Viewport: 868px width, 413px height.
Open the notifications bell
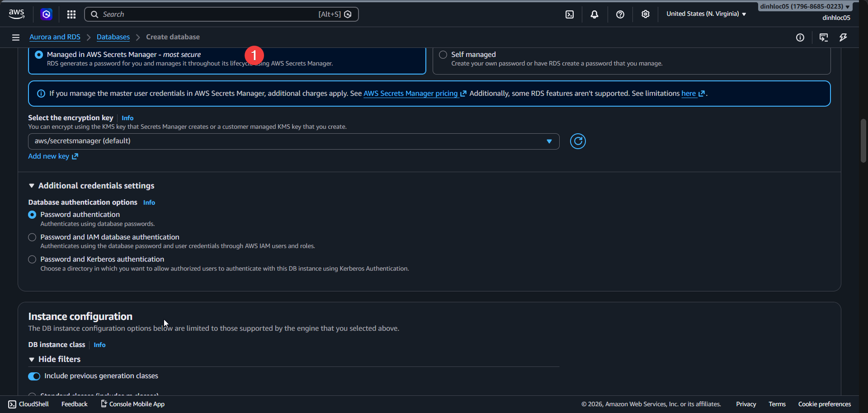point(594,14)
